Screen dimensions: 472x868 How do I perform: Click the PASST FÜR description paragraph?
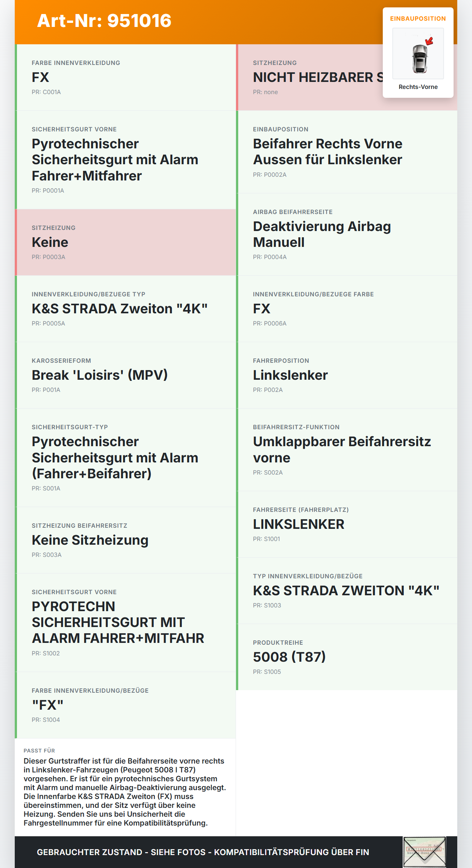[x=125, y=792]
